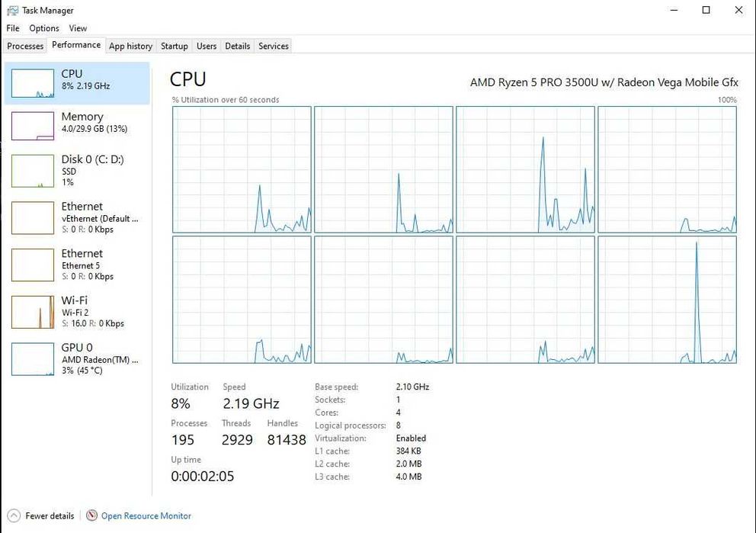
Task: Click the Base speed 2.10 GHz value
Action: tap(412, 387)
